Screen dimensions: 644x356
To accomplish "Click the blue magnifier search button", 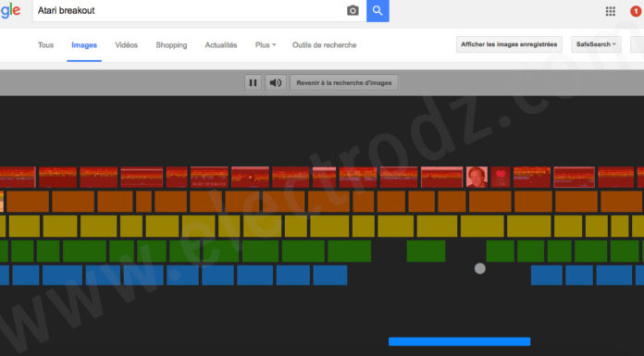I will click(x=378, y=11).
